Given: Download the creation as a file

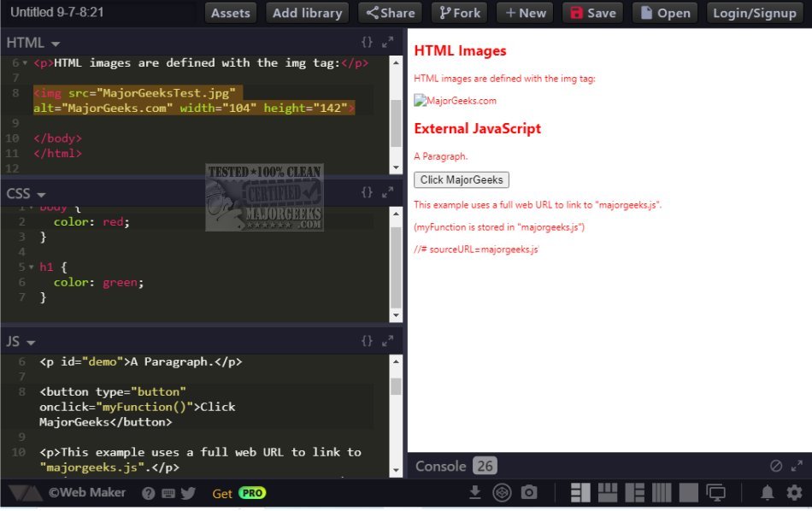Looking at the screenshot, I should [x=475, y=492].
